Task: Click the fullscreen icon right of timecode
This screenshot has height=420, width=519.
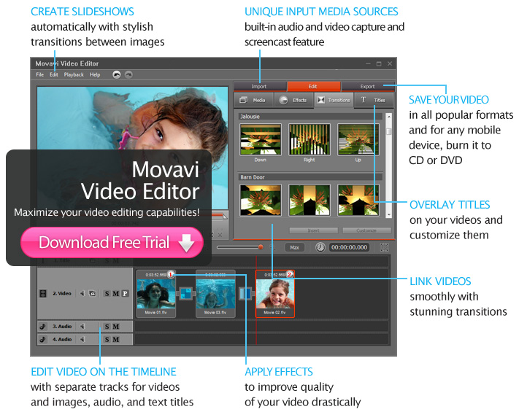Action: [x=385, y=247]
